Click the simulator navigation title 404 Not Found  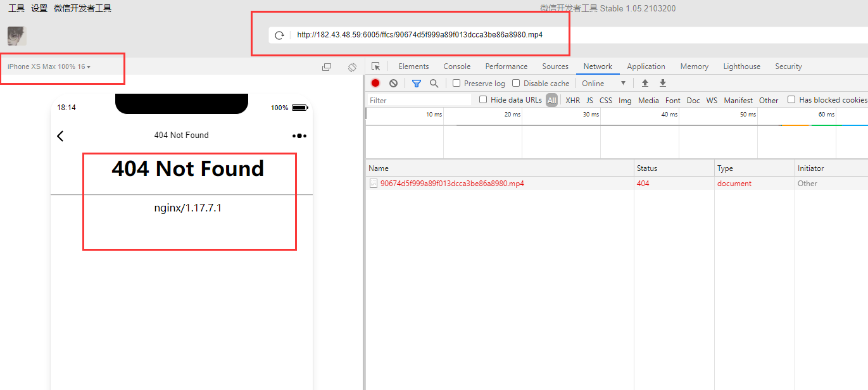coord(181,135)
